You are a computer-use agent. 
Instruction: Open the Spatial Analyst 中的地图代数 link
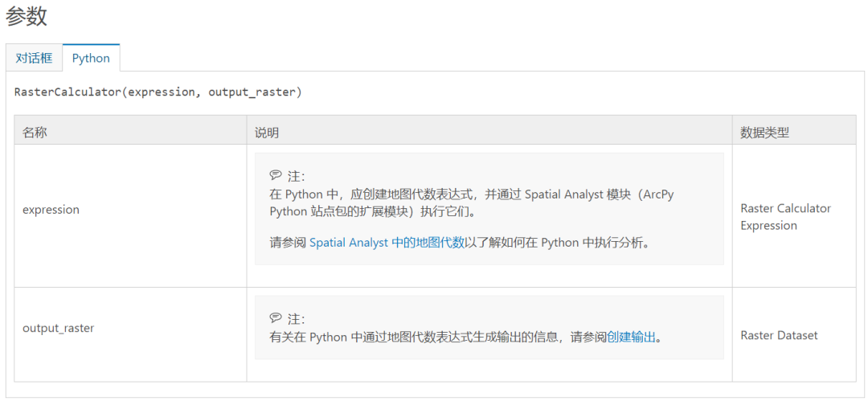387,243
